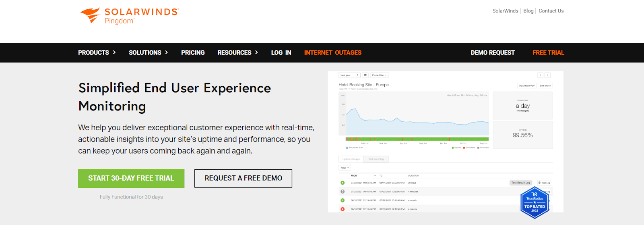The height and width of the screenshot is (225, 644).
Task: Click the 08/11/2021 03:22:49 PM to cell
Action: tap(392, 183)
